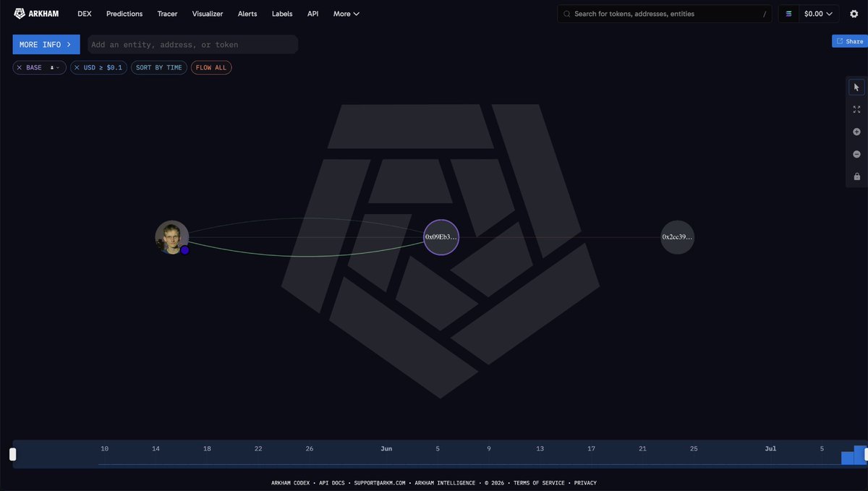Select the 0x2cc39... node
The height and width of the screenshot is (491, 868).
pos(677,237)
